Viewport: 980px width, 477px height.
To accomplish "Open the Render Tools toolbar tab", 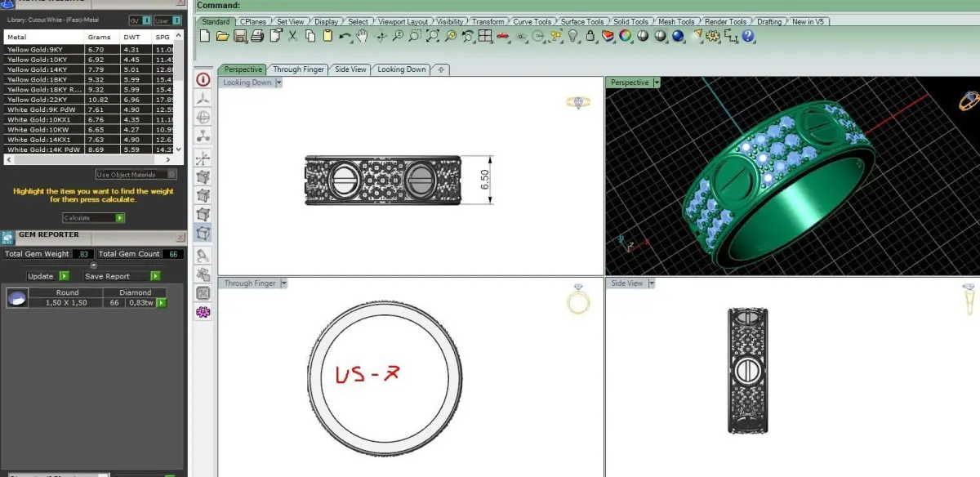I will tap(725, 21).
